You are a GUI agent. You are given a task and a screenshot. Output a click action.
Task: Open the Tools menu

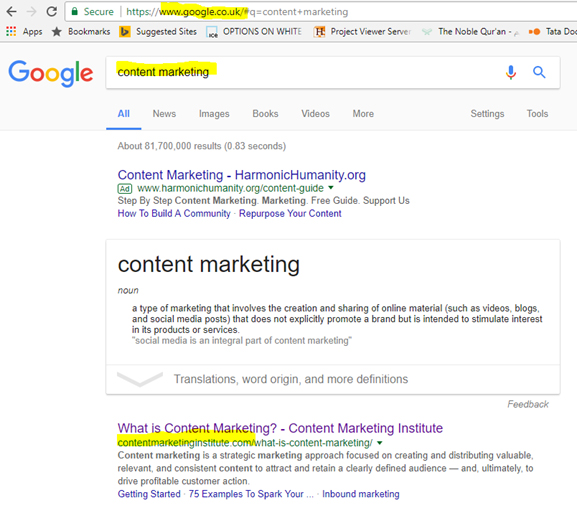tap(537, 114)
